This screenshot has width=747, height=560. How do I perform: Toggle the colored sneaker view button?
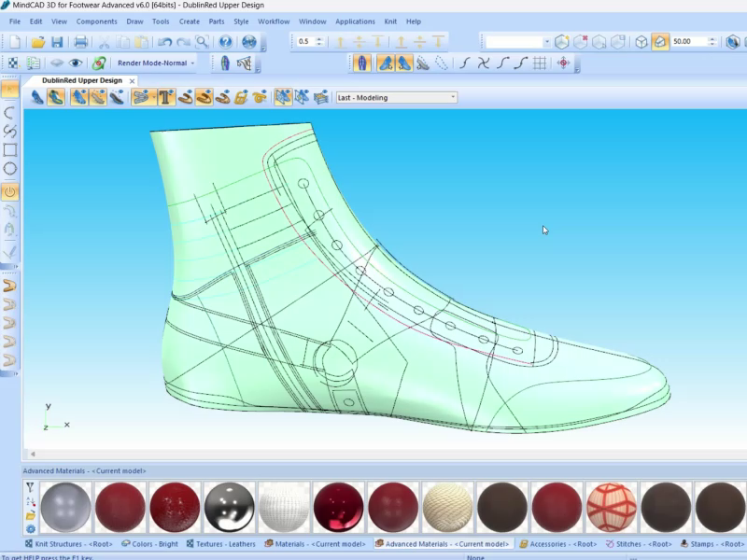(56, 98)
